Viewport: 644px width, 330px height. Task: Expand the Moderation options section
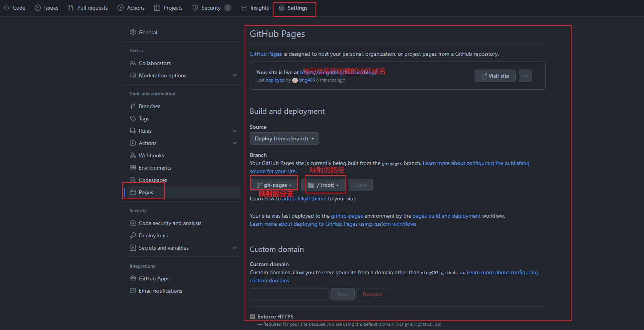[235, 75]
